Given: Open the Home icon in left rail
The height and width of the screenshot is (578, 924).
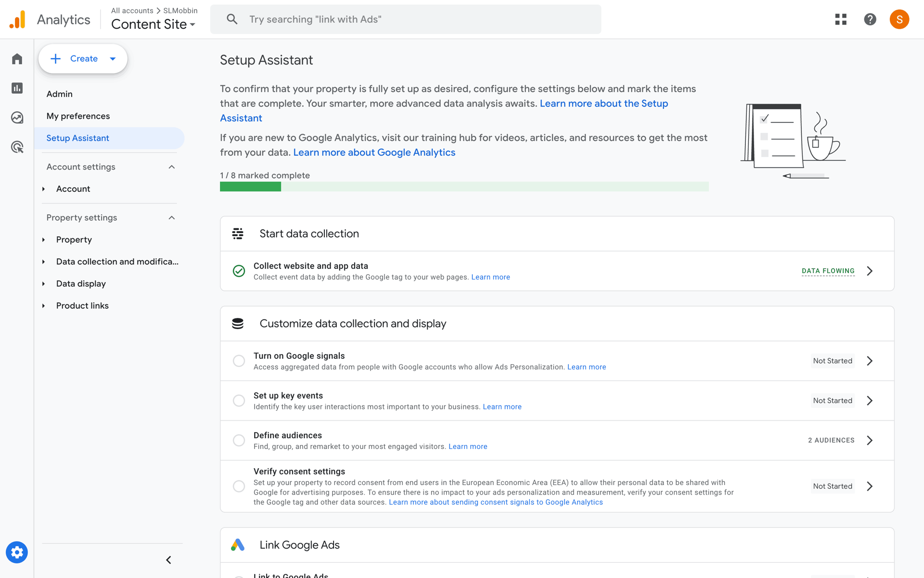Looking at the screenshot, I should [17, 59].
